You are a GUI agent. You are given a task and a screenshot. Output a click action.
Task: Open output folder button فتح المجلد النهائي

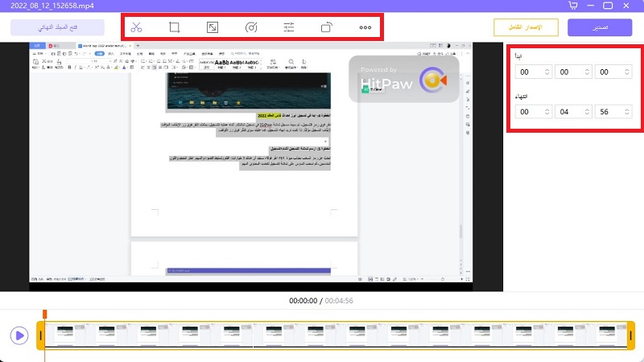[57, 27]
